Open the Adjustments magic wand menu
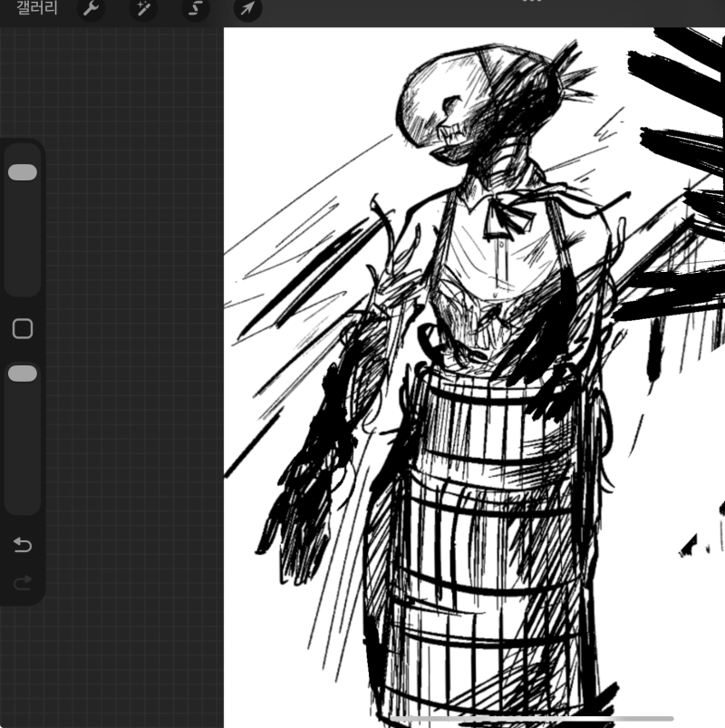 tap(143, 8)
